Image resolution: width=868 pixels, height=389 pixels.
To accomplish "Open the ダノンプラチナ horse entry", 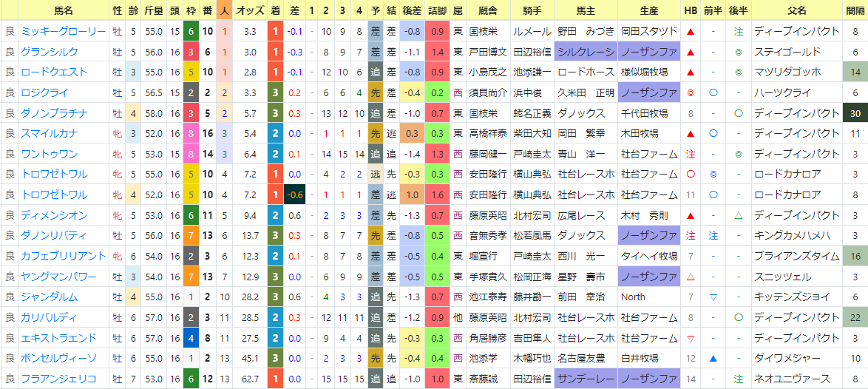I will [54, 113].
